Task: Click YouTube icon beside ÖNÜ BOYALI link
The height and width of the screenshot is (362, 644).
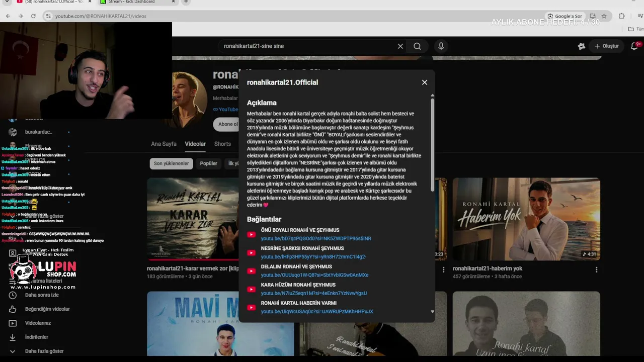Action: point(252,234)
